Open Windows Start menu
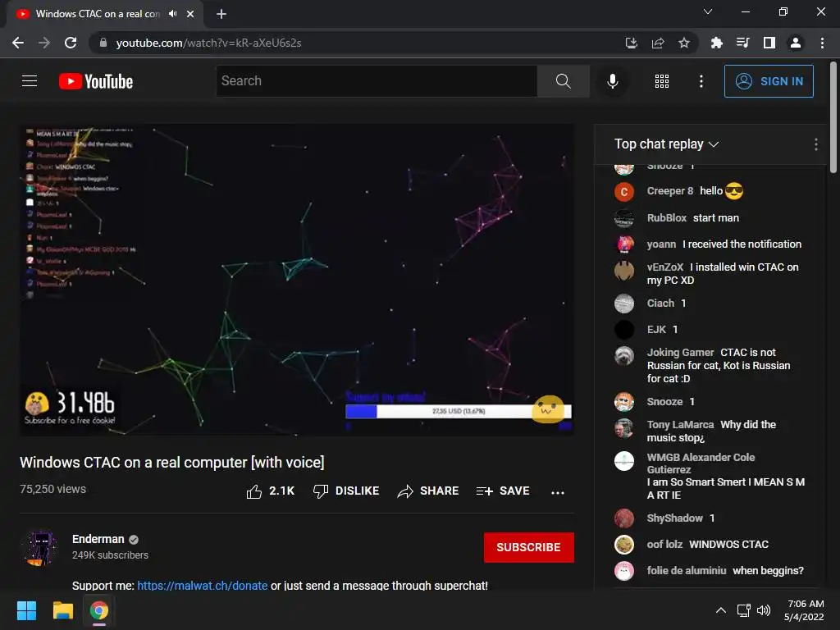This screenshot has width=840, height=630. [26, 610]
